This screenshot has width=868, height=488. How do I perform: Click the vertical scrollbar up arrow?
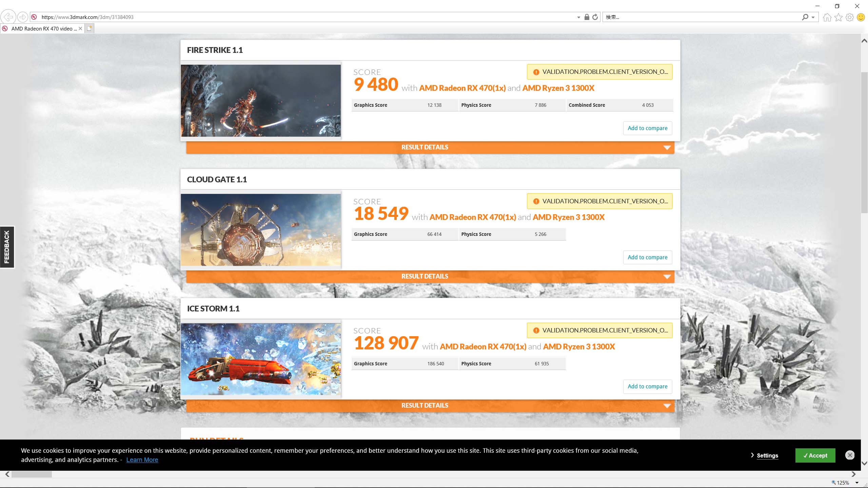[x=864, y=41]
